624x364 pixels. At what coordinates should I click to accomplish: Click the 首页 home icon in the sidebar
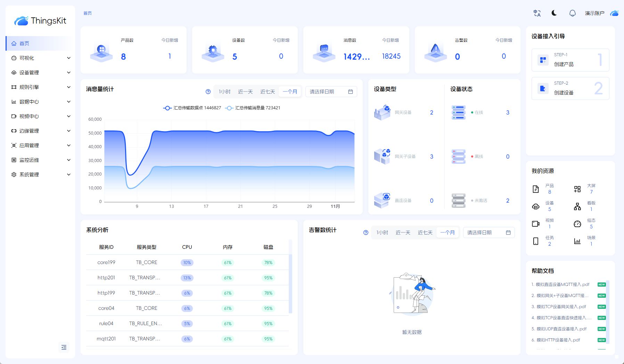tap(14, 43)
